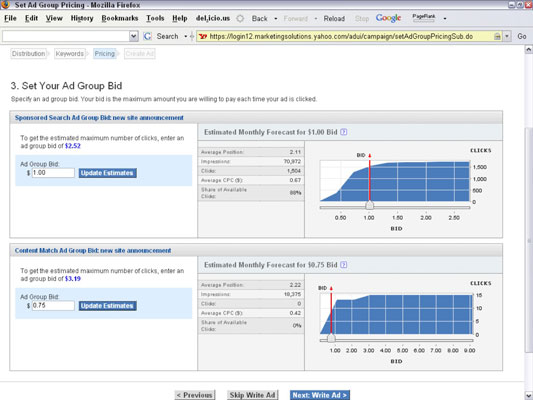Click the page scrollbar down arrow
The height and width of the screenshot is (400, 533).
(529, 396)
